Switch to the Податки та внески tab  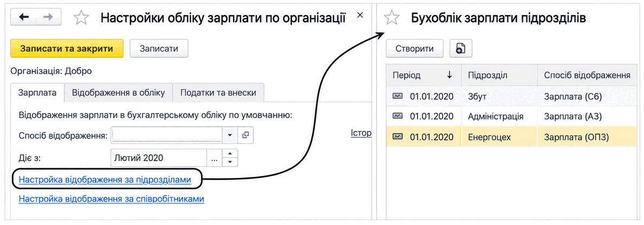(218, 92)
